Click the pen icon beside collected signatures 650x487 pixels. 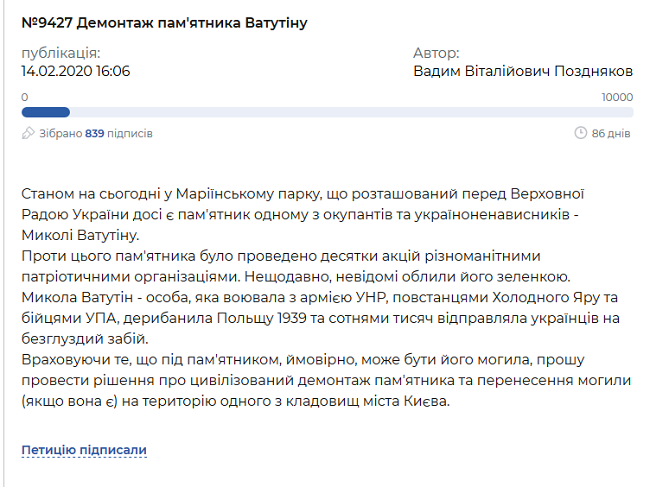click(28, 133)
